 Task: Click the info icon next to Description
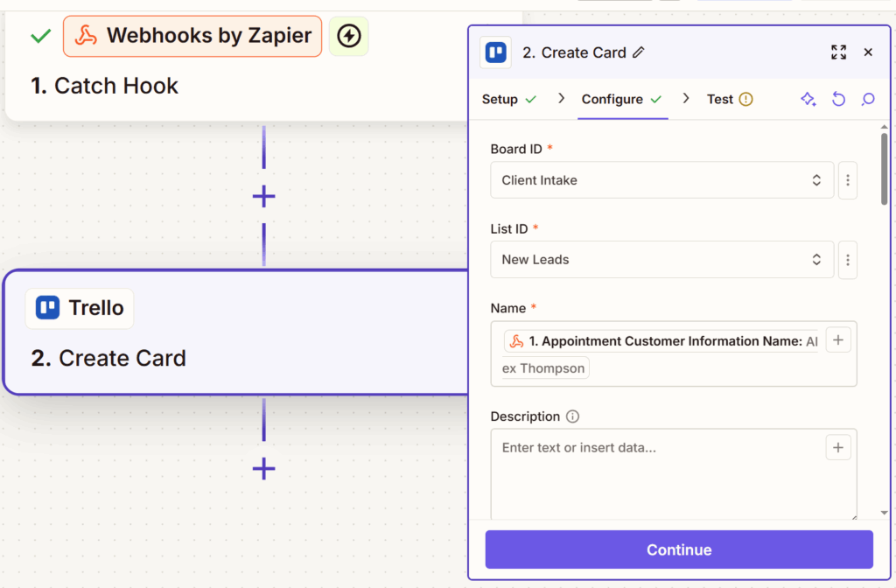click(x=573, y=416)
